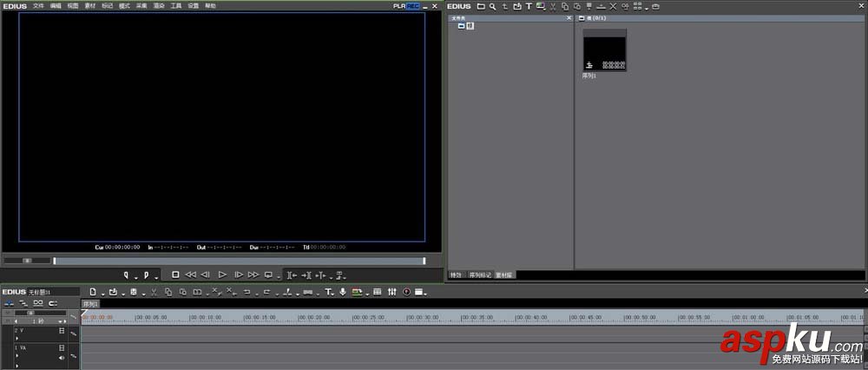Click the Toggle Bin window display icon
Image resolution: width=868 pixels, height=370 pixels.
pos(377,292)
